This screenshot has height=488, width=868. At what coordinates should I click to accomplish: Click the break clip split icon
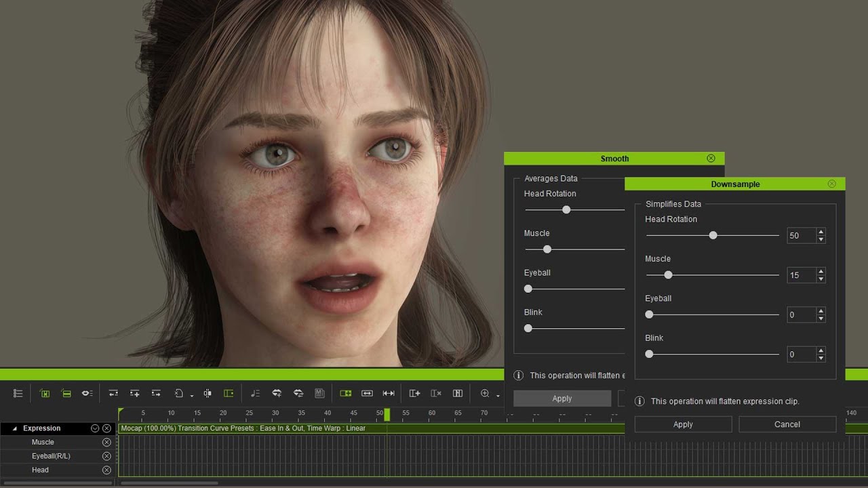[208, 393]
